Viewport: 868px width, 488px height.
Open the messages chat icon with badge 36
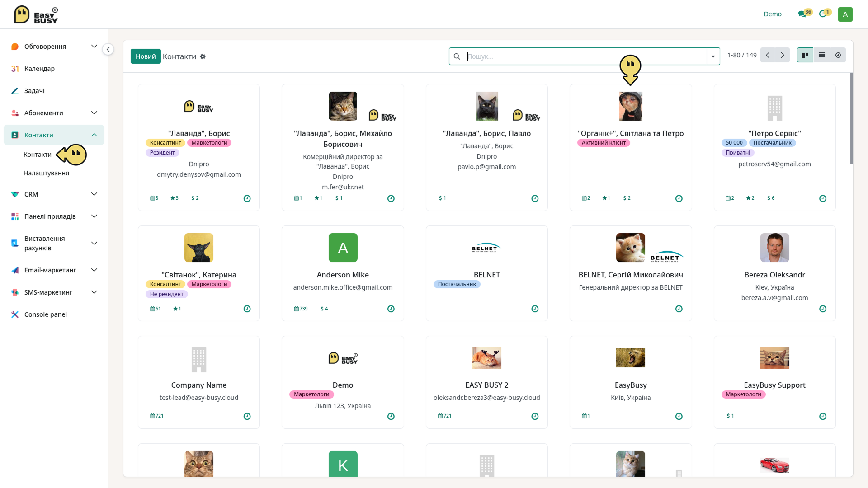pos(804,14)
